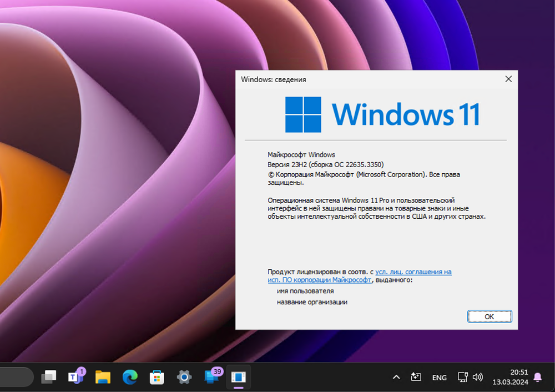
Task: Click the Windows 11 logo in dialog
Action: point(382,114)
